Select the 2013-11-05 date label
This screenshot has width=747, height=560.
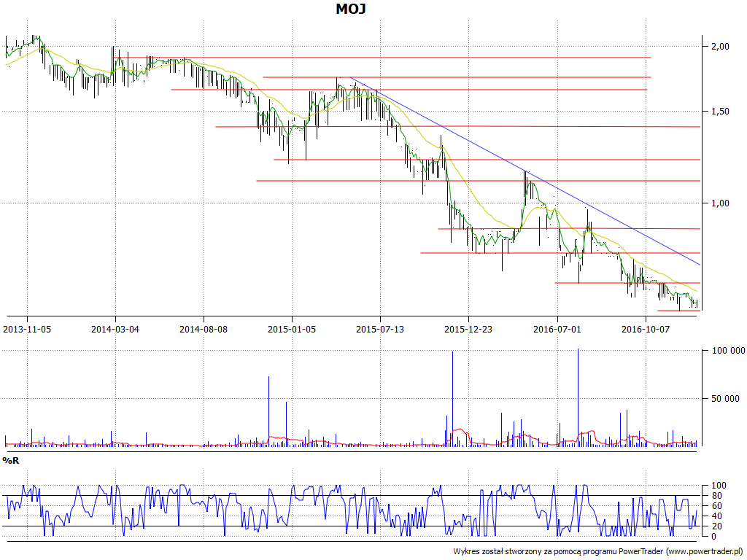(x=27, y=329)
